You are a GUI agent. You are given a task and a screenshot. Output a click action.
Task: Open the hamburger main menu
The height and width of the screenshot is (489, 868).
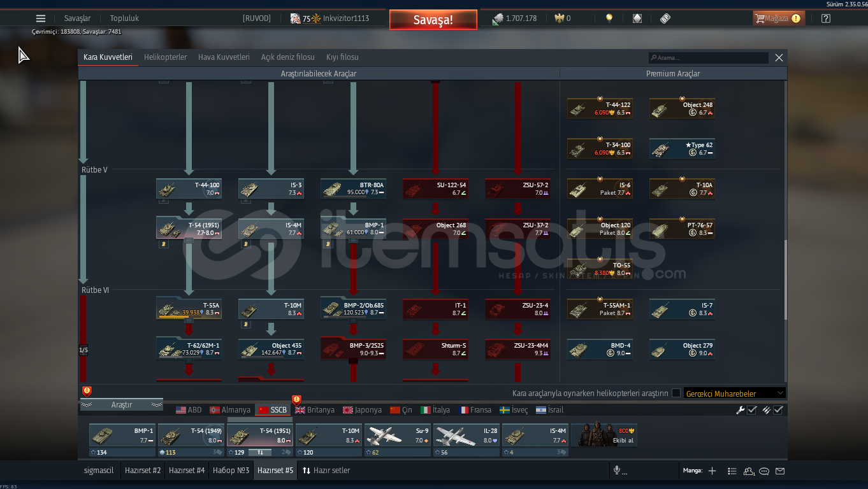(x=41, y=18)
